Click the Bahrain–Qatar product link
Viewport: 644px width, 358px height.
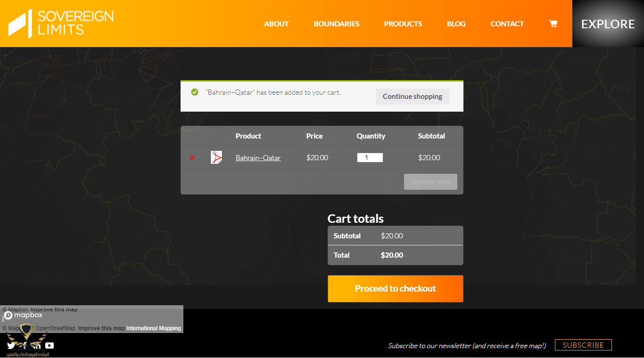point(258,158)
